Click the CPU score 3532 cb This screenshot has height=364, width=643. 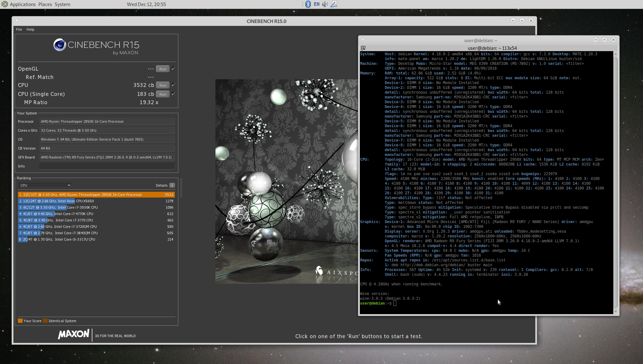coord(143,85)
